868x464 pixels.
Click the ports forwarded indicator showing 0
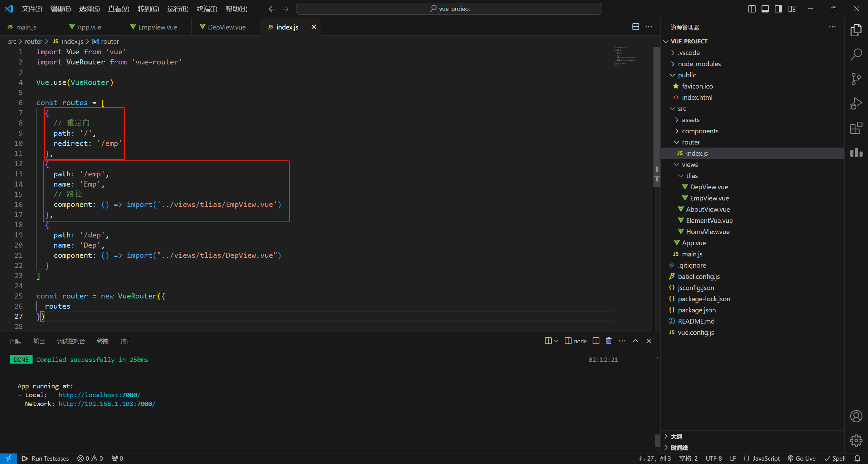(x=117, y=459)
